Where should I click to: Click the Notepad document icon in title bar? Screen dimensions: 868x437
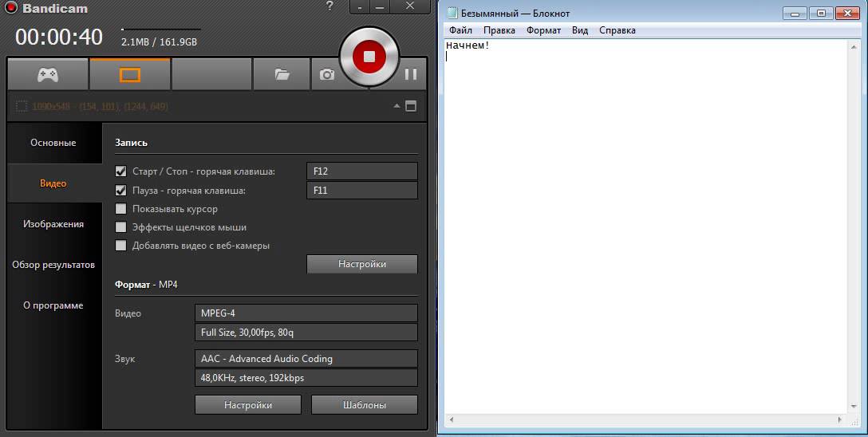(453, 14)
